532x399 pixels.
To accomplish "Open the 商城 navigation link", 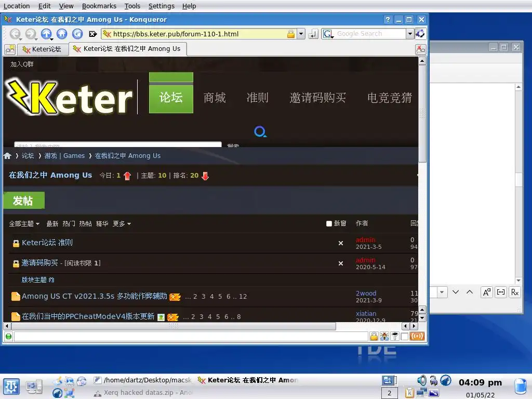I will pyautogui.click(x=215, y=98).
